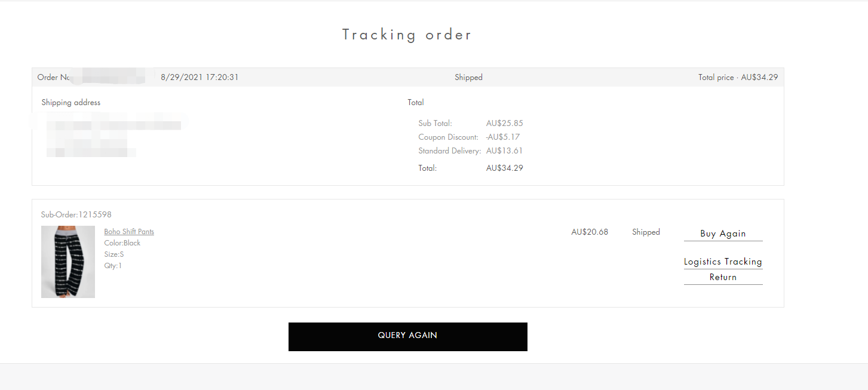Viewport: 868px width, 390px height.
Task: Click the Coupon Discount value -AU$5.17
Action: click(x=503, y=137)
